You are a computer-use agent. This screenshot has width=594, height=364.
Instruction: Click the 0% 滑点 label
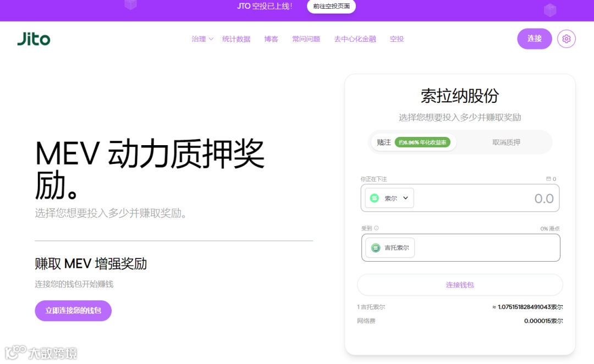tap(549, 228)
